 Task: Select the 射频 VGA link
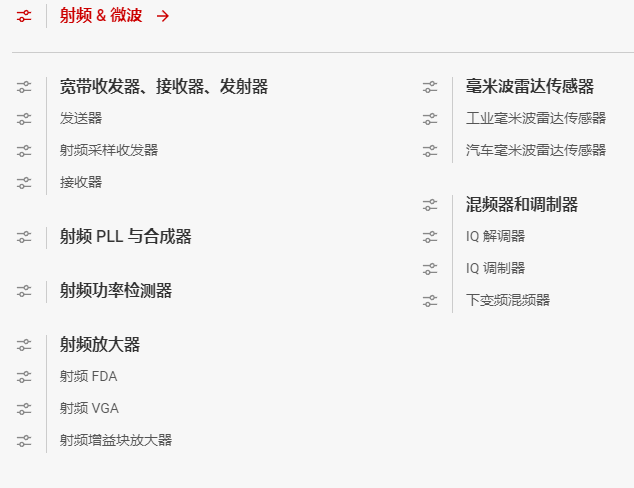89,408
